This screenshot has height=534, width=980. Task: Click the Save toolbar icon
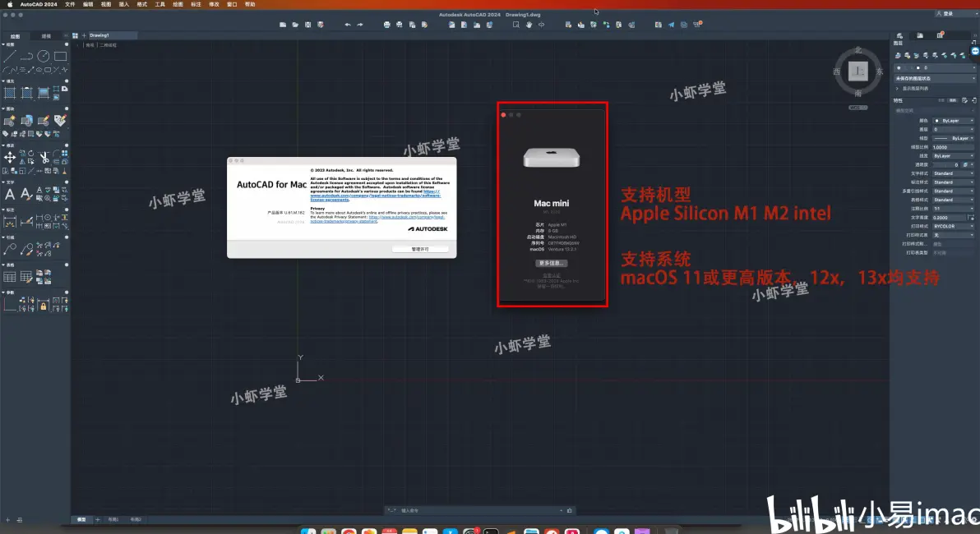(x=308, y=25)
